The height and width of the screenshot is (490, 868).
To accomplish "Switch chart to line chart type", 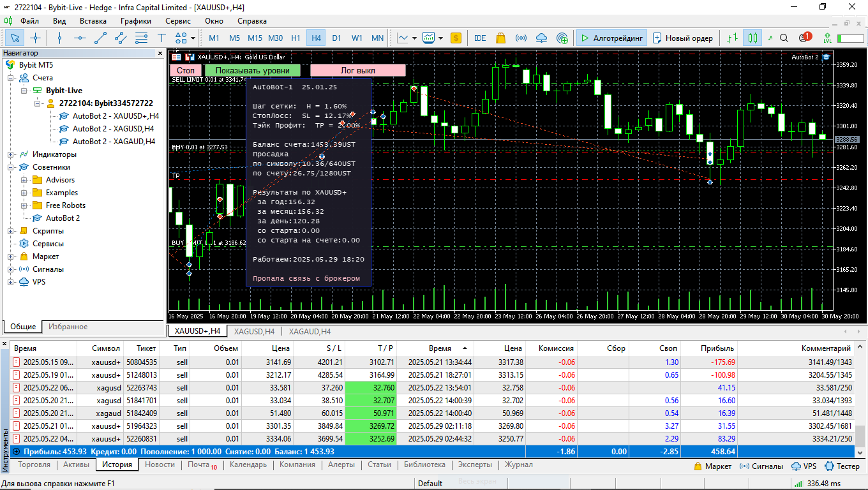I will pyautogui.click(x=770, y=38).
